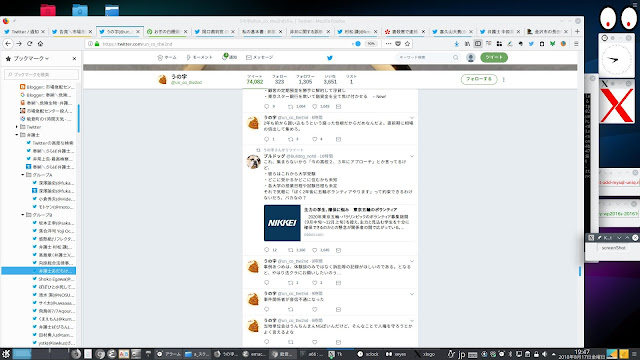Screen dimensions: 640x360
Task: Close the bookmarks sidebar panel
Action: pos(74,59)
